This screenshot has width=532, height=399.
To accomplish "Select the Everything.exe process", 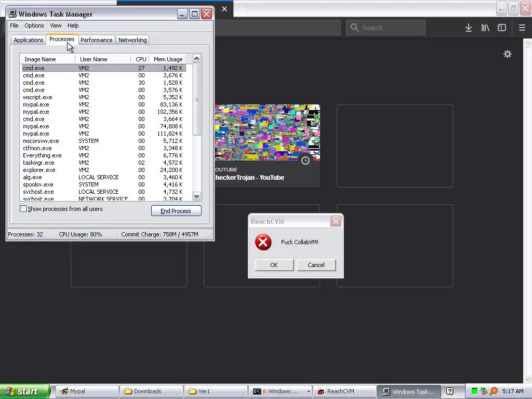I will (104, 155).
